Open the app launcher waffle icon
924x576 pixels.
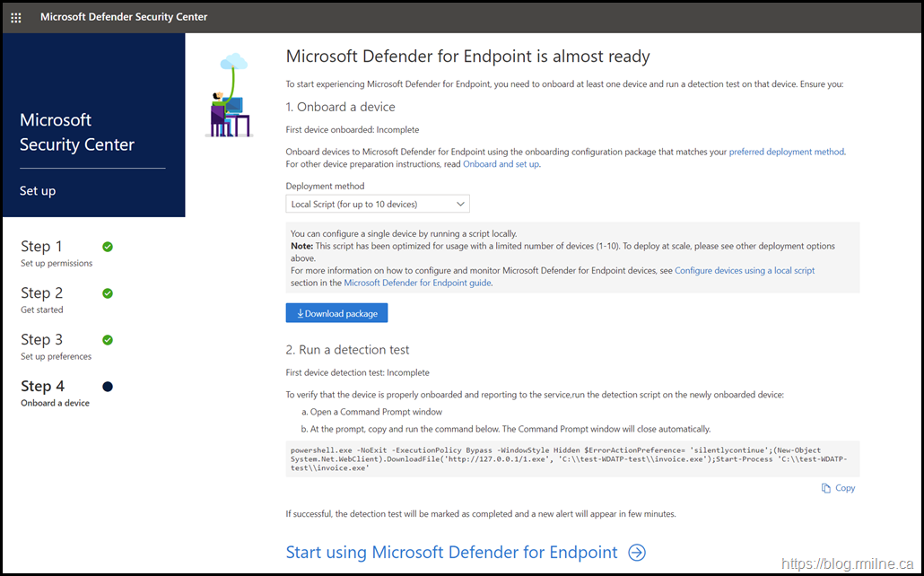(x=16, y=17)
